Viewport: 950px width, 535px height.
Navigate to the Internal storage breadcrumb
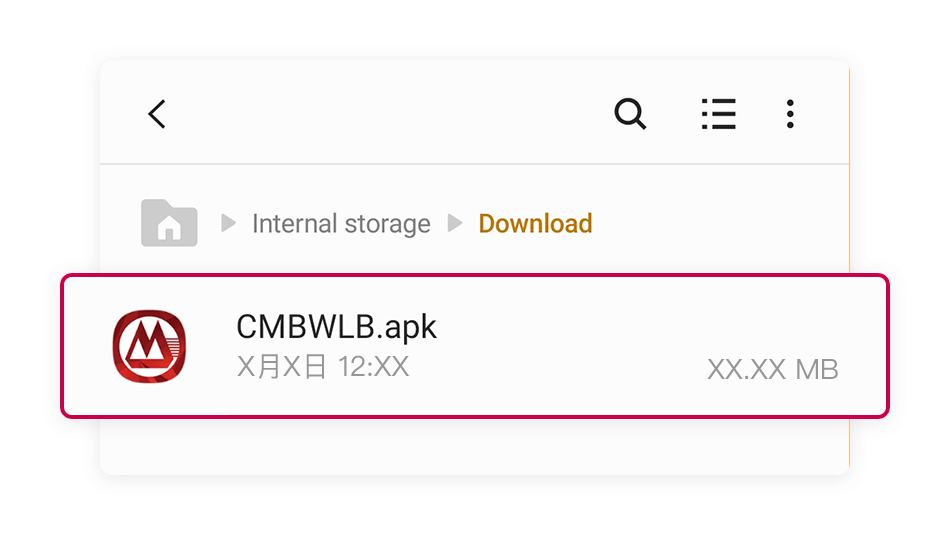341,224
